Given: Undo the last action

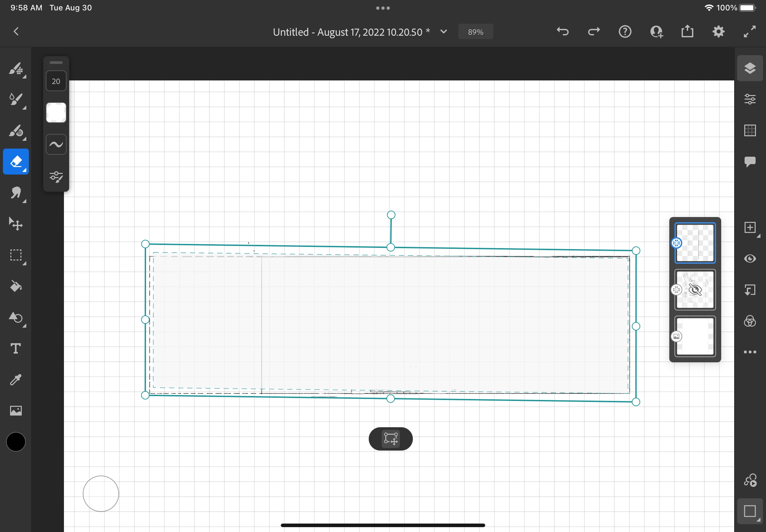Looking at the screenshot, I should pos(562,32).
